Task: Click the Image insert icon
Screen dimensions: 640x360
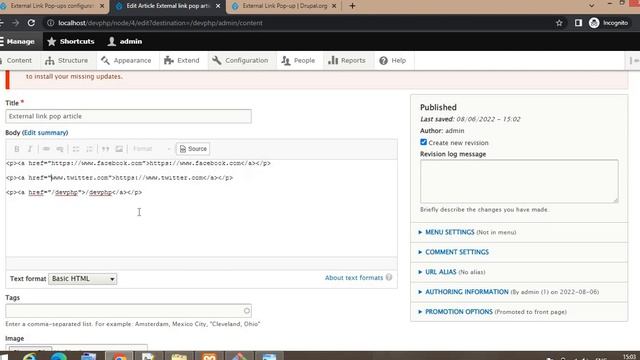Action: 119,149
